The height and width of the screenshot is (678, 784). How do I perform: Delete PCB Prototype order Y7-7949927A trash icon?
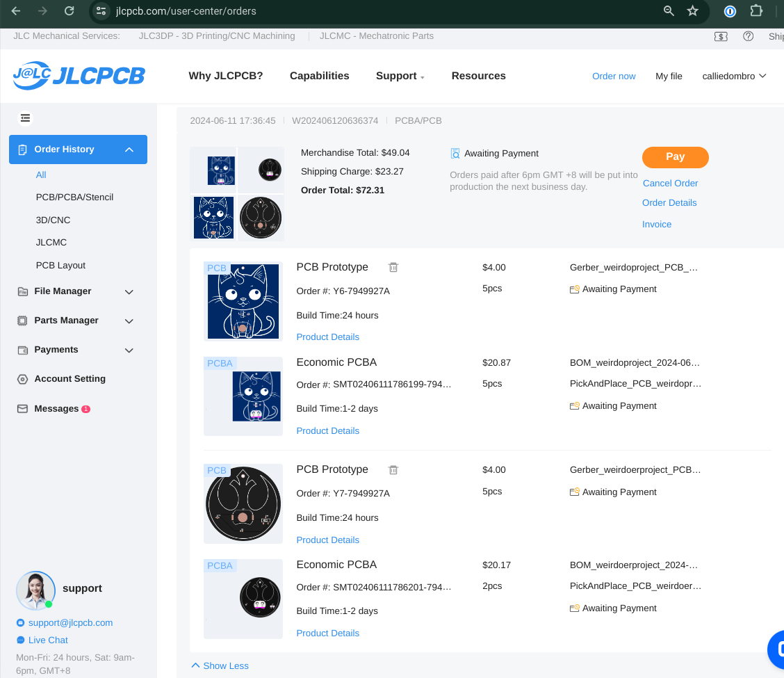pyautogui.click(x=393, y=470)
